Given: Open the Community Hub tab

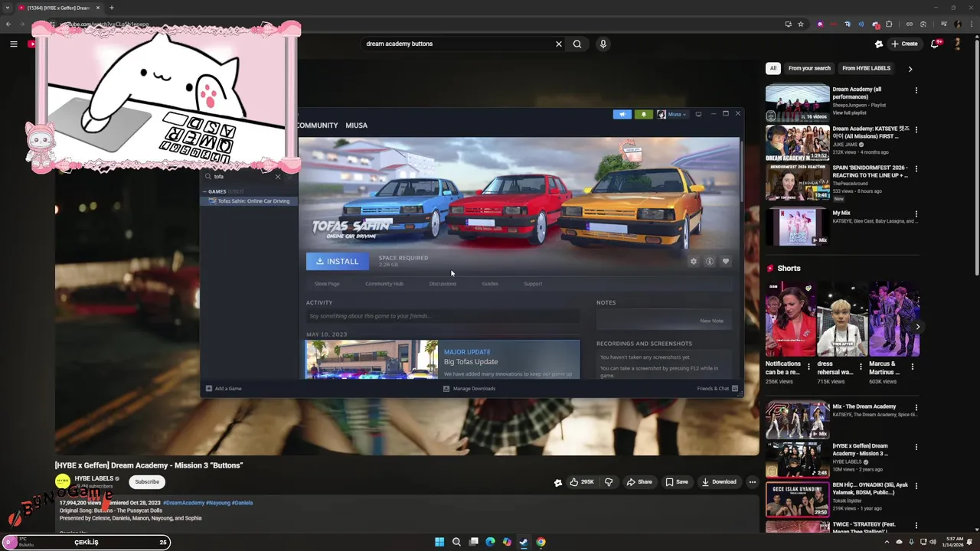Looking at the screenshot, I should pyautogui.click(x=384, y=284).
